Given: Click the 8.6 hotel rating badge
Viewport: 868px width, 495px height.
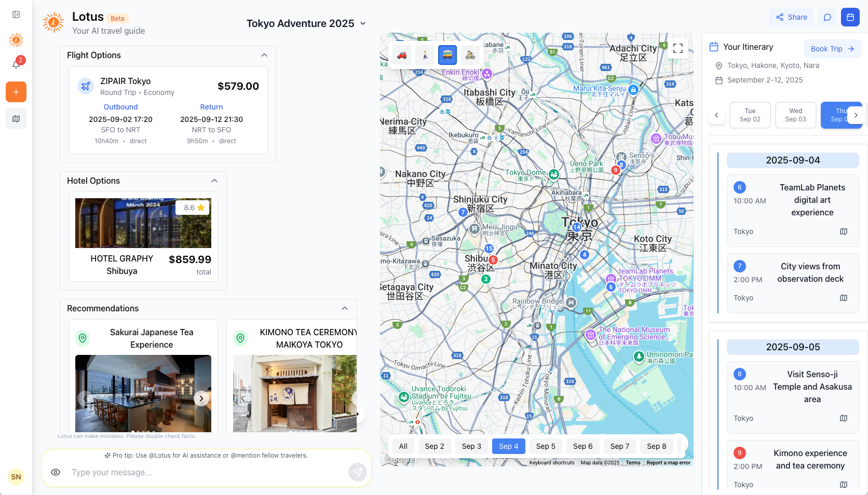Looking at the screenshot, I should tap(194, 208).
